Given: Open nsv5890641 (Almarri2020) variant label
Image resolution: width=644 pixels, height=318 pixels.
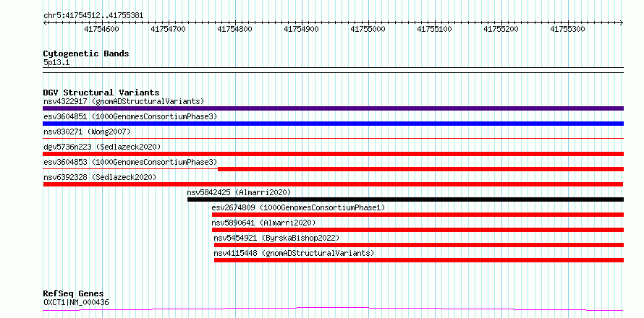Looking at the screenshot, I should coord(263,223).
